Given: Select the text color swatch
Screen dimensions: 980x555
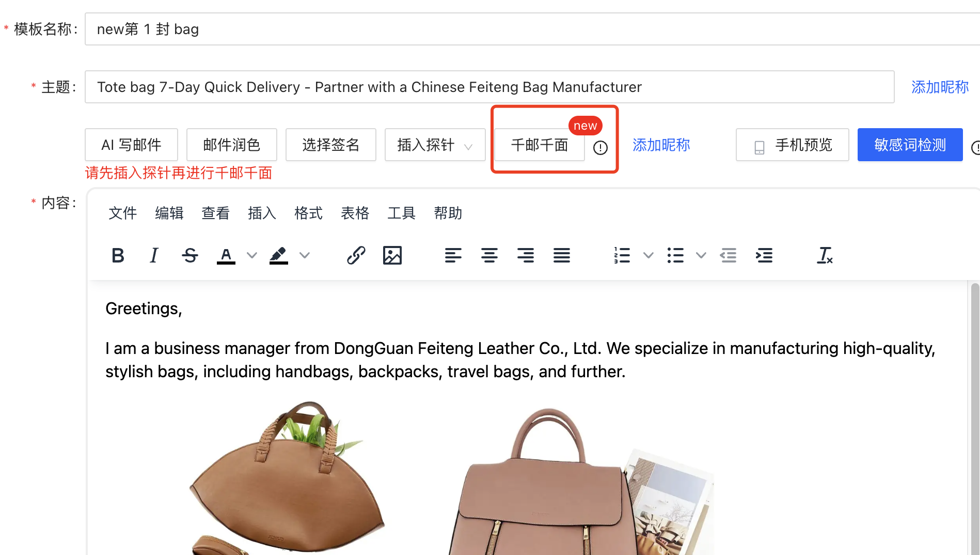Looking at the screenshot, I should click(x=226, y=255).
